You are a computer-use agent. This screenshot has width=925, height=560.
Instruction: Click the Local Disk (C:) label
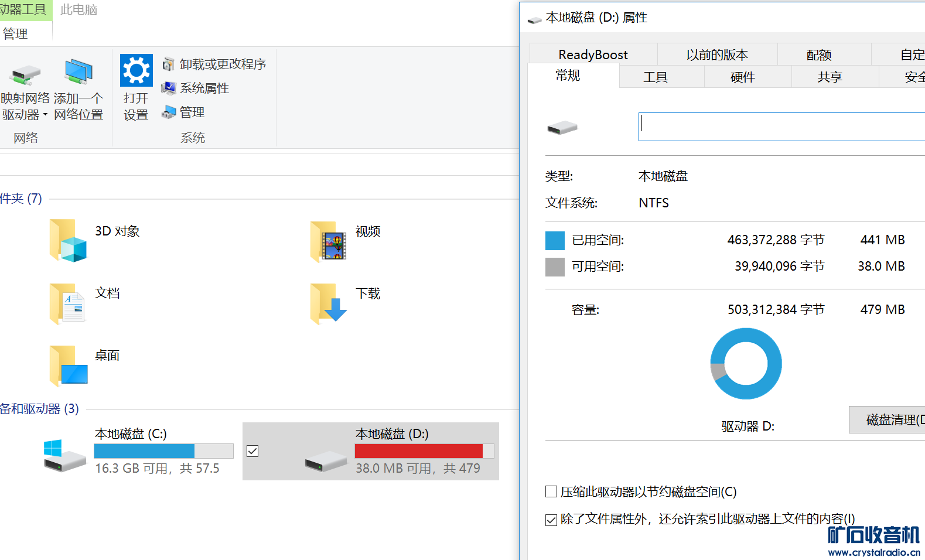[x=131, y=433]
